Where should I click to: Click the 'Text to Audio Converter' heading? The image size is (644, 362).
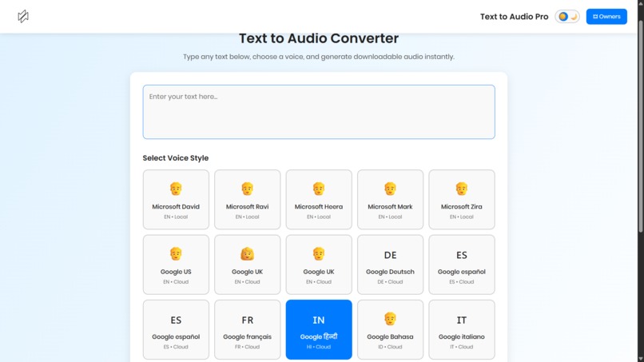(x=319, y=38)
